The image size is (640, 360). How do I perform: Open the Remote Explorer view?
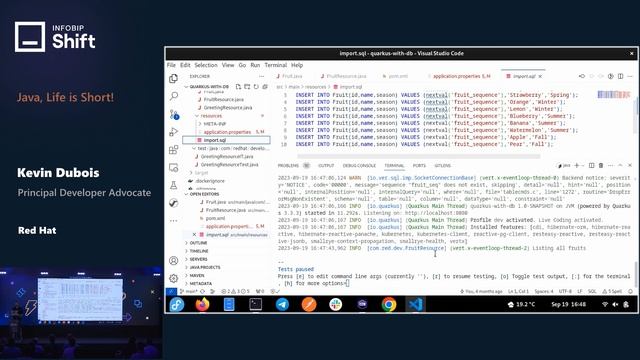[173, 167]
